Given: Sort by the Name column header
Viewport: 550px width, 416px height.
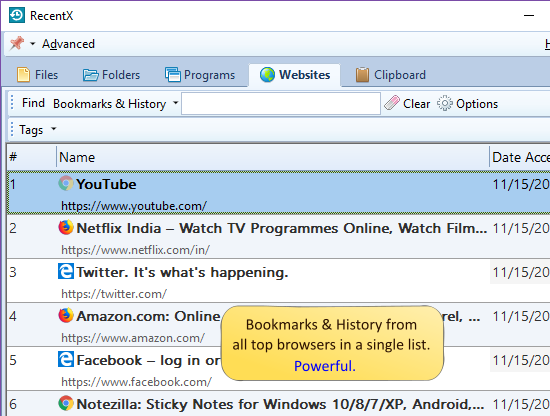Looking at the screenshot, I should [273, 157].
